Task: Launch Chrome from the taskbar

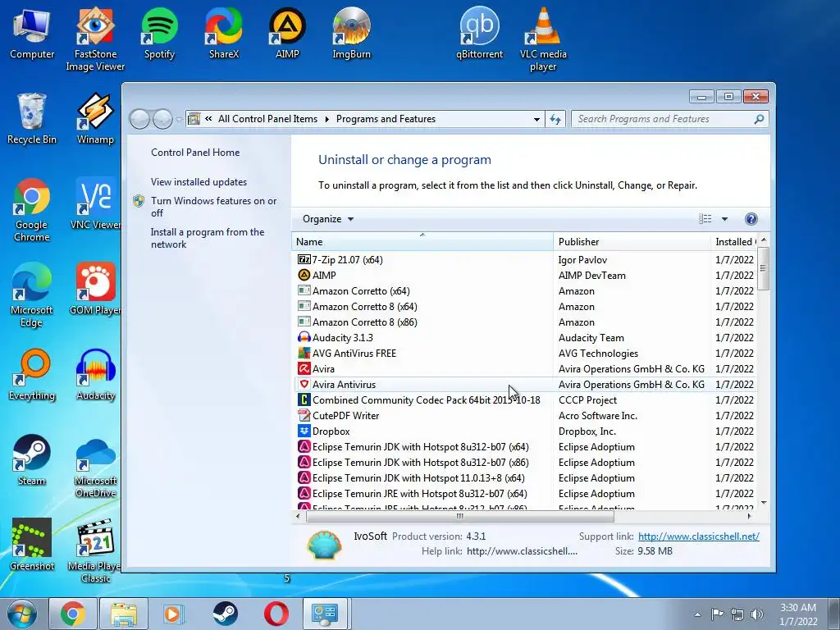Action: pos(72,614)
